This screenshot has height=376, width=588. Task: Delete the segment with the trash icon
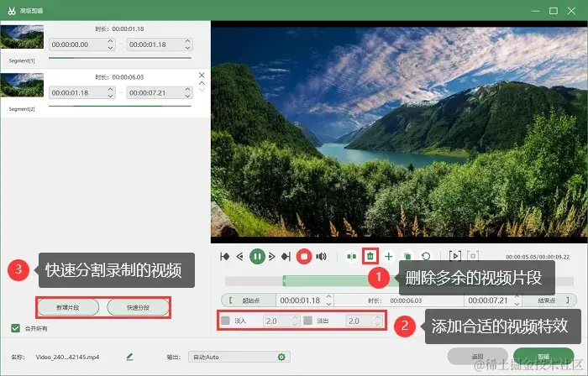coord(370,256)
